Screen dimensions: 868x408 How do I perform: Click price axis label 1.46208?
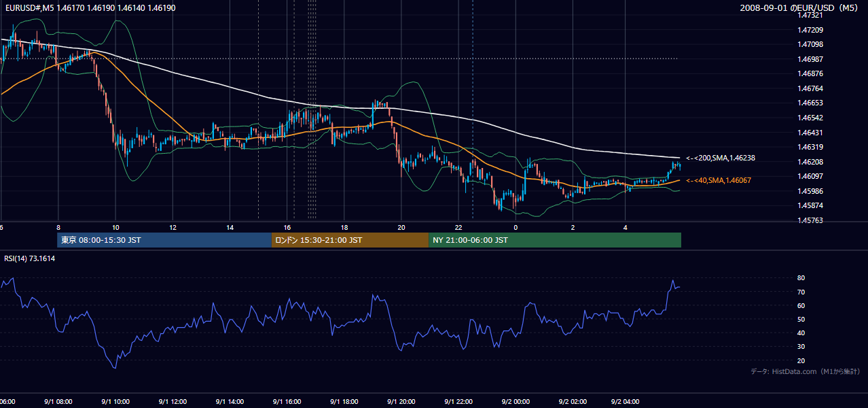(x=811, y=162)
